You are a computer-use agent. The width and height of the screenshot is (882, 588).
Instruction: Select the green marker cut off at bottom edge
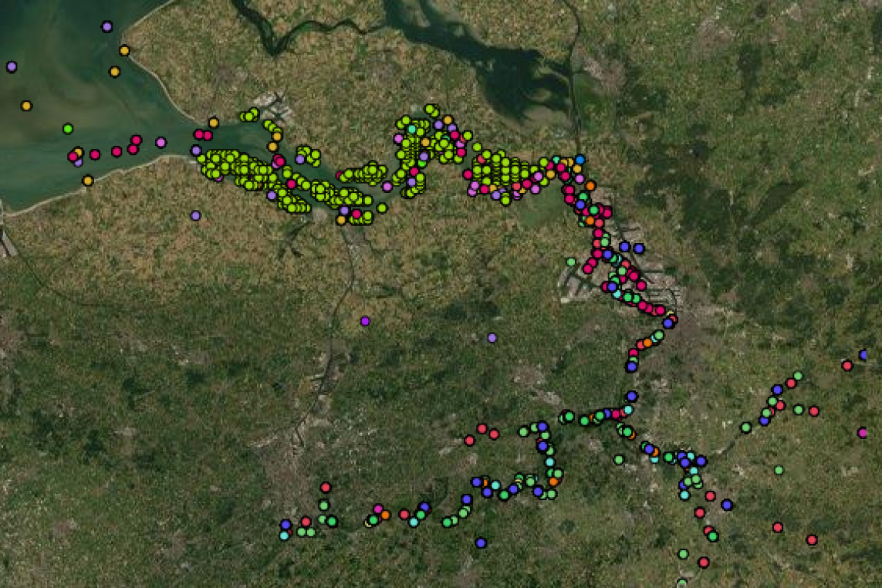(682, 583)
